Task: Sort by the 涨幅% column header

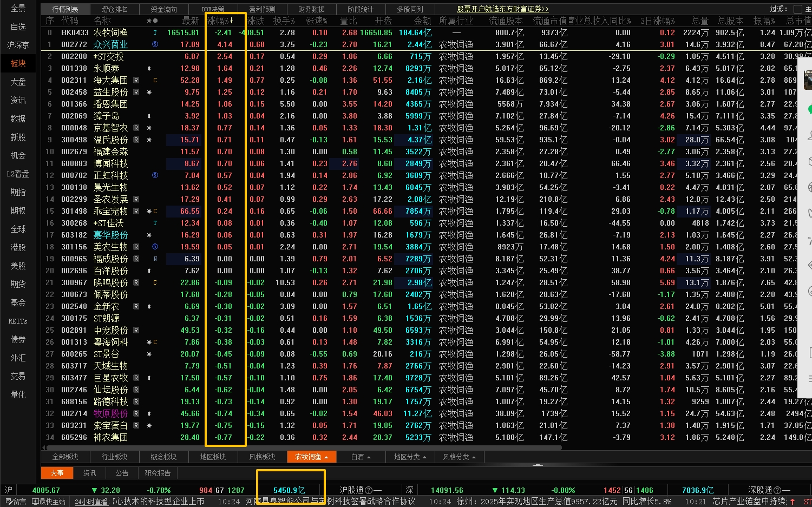Action: click(x=219, y=21)
